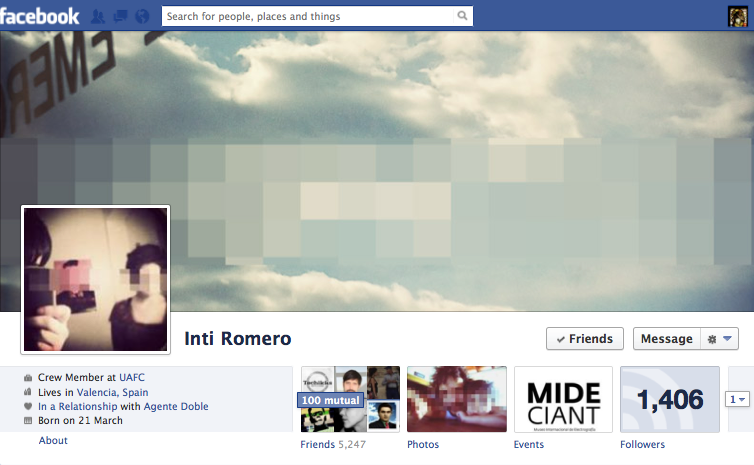Open the About section

(x=53, y=441)
